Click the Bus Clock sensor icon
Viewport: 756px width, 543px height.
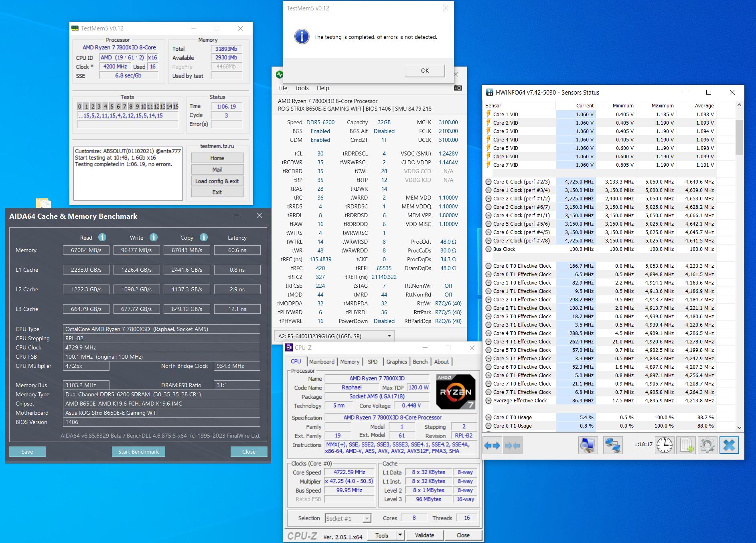pos(488,249)
